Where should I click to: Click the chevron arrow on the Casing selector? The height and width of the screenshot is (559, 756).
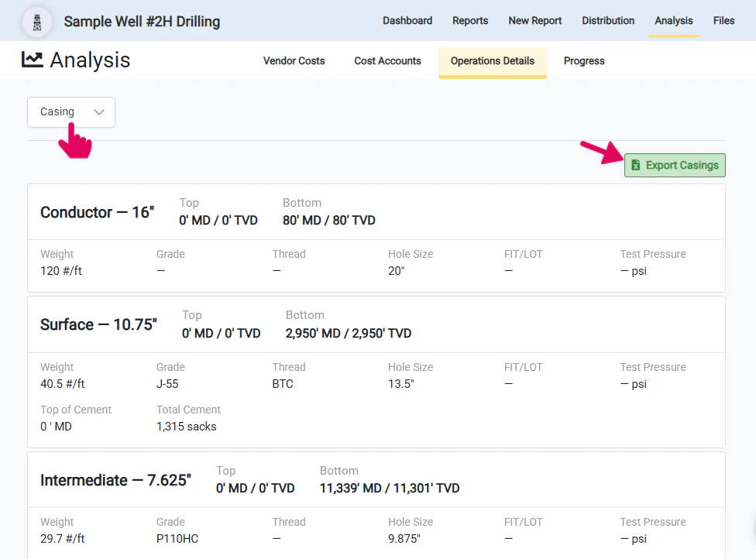pos(98,112)
